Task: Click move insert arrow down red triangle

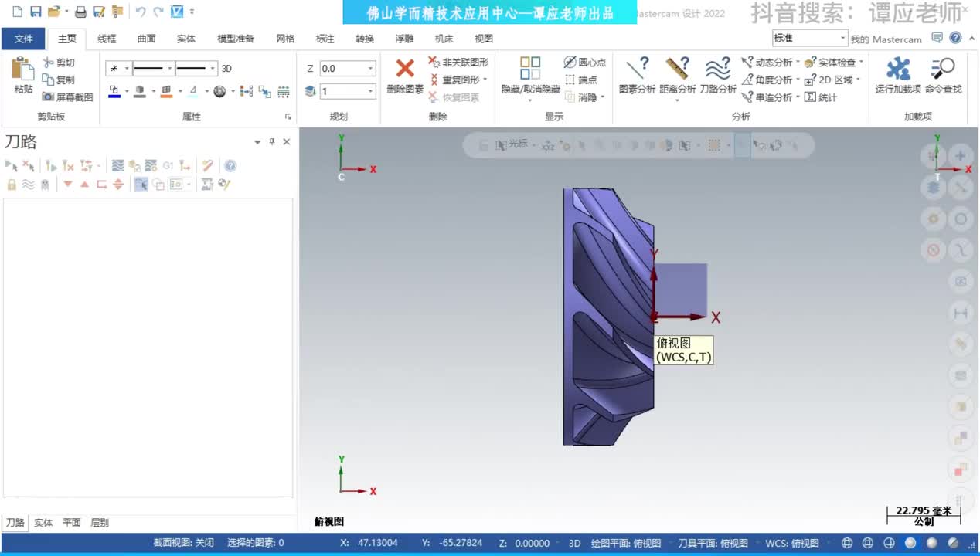Action: (68, 185)
